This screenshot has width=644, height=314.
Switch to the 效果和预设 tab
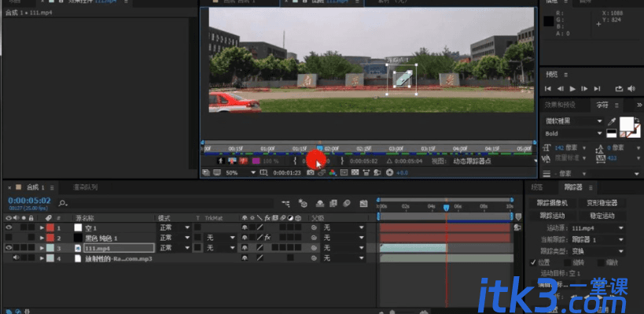[x=560, y=105]
